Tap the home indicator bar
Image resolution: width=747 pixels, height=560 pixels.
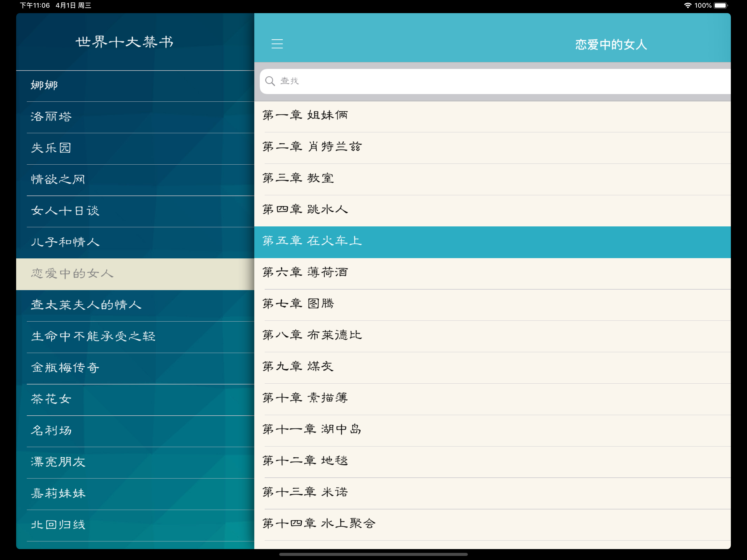373,554
